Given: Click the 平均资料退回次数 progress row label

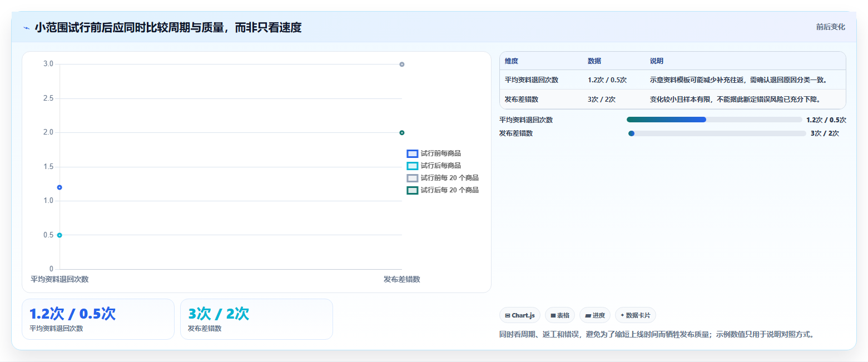Looking at the screenshot, I should [x=526, y=120].
